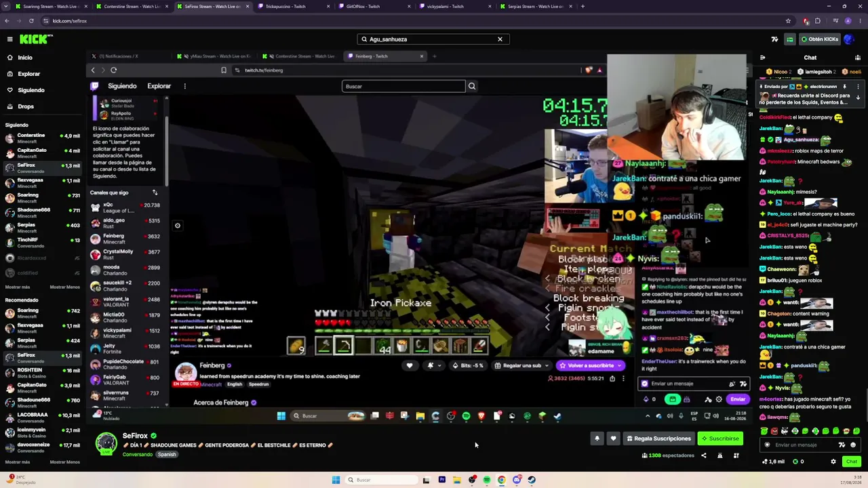Click the embedded Twitch Buscar search field

pyautogui.click(x=403, y=86)
